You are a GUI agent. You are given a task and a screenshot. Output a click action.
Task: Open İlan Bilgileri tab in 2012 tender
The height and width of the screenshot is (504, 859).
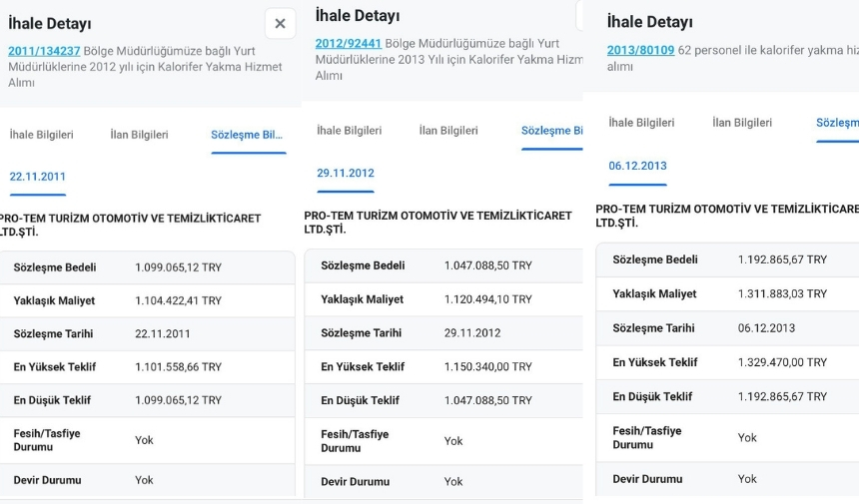coord(448,131)
